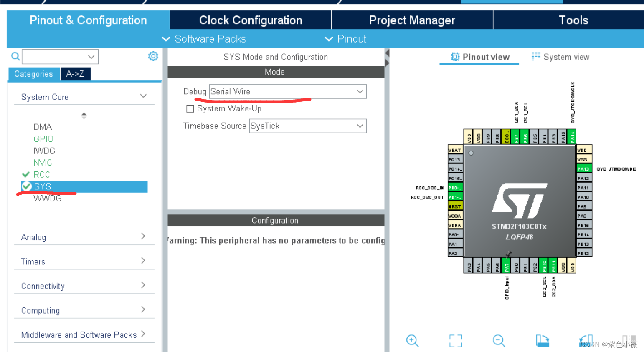This screenshot has width=644, height=352.
Task: Click pin PA10 on the chip
Action: pyautogui.click(x=584, y=197)
